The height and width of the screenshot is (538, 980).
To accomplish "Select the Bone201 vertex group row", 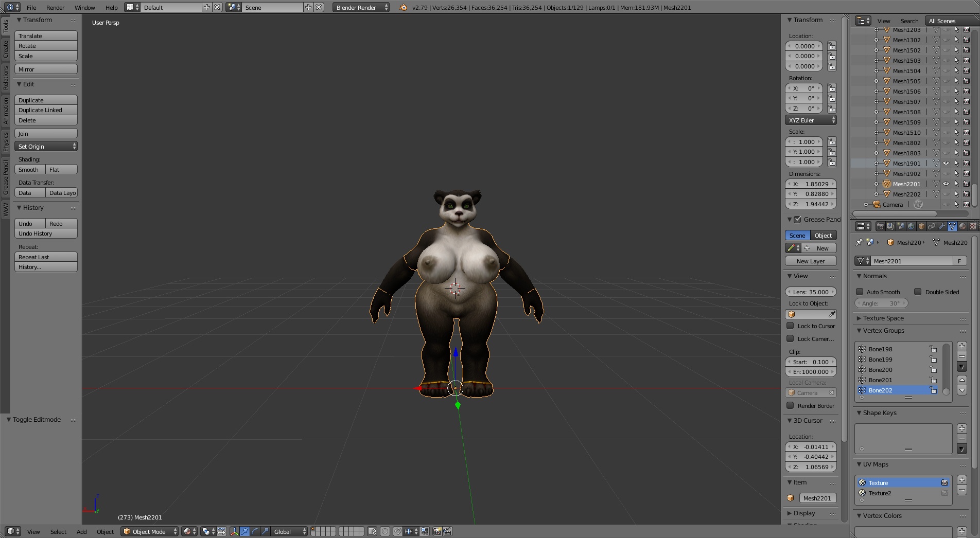I will [897, 380].
